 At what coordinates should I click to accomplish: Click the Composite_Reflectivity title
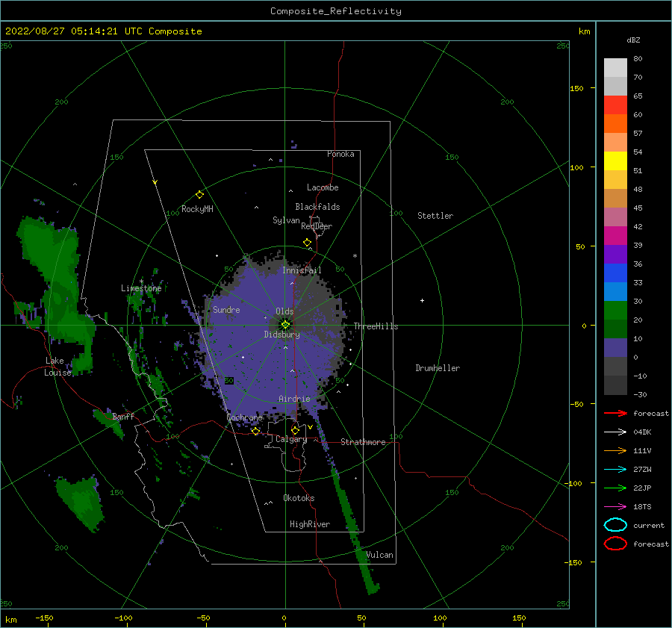336,11
